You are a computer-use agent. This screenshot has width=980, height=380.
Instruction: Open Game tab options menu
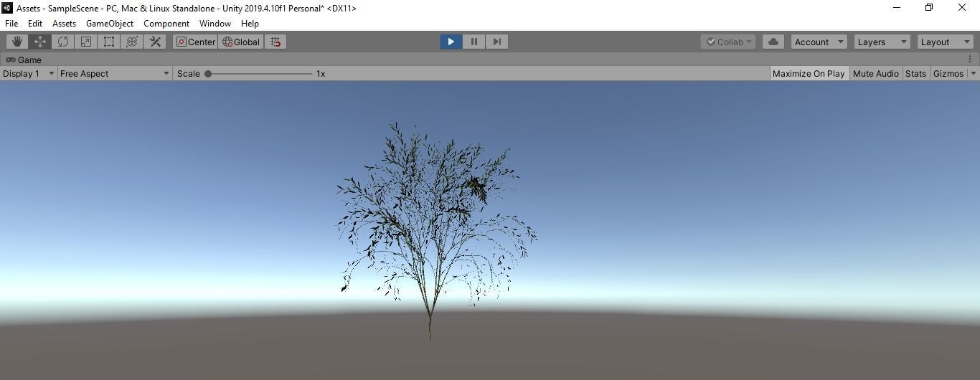coord(970,60)
